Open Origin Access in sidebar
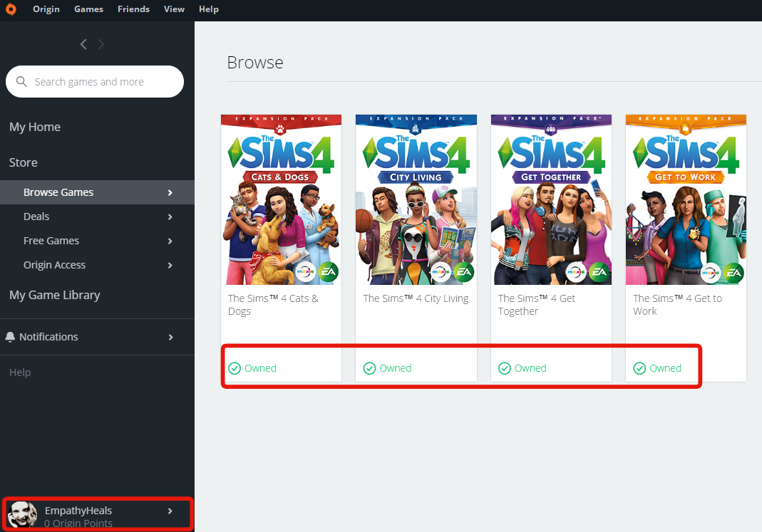 click(x=97, y=265)
